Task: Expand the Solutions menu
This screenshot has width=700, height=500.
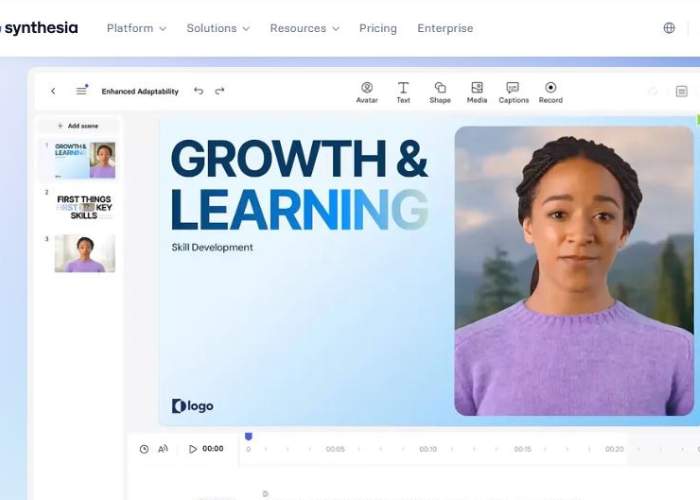Action: 218,28
